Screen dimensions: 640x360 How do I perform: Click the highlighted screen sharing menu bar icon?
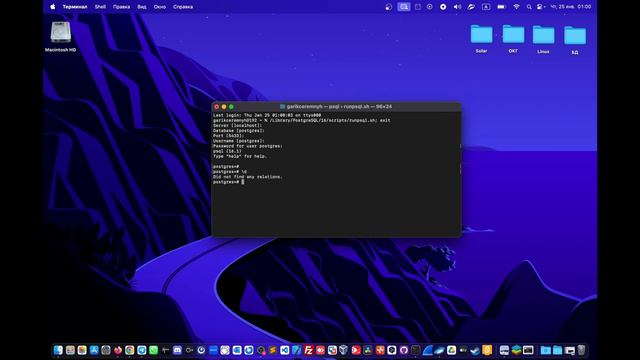[404, 7]
